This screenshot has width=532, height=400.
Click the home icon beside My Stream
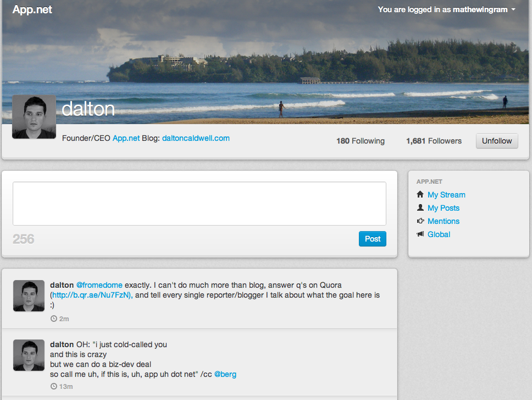[x=420, y=194]
